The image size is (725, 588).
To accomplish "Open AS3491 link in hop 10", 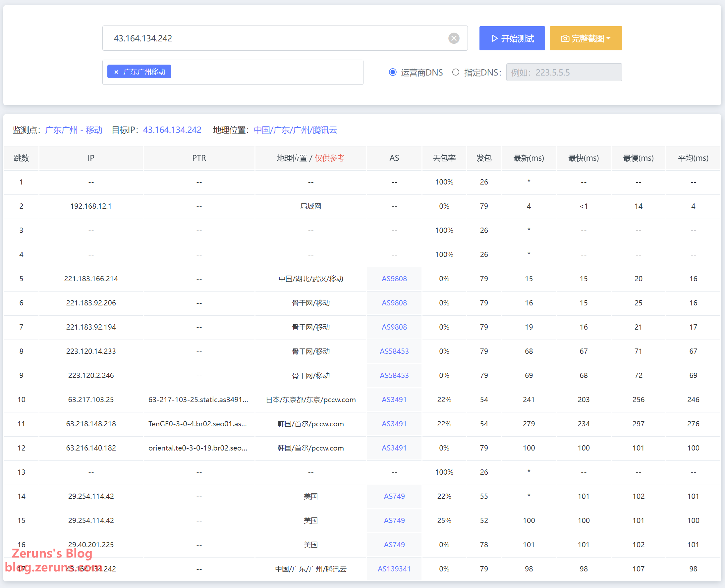I will coord(394,400).
